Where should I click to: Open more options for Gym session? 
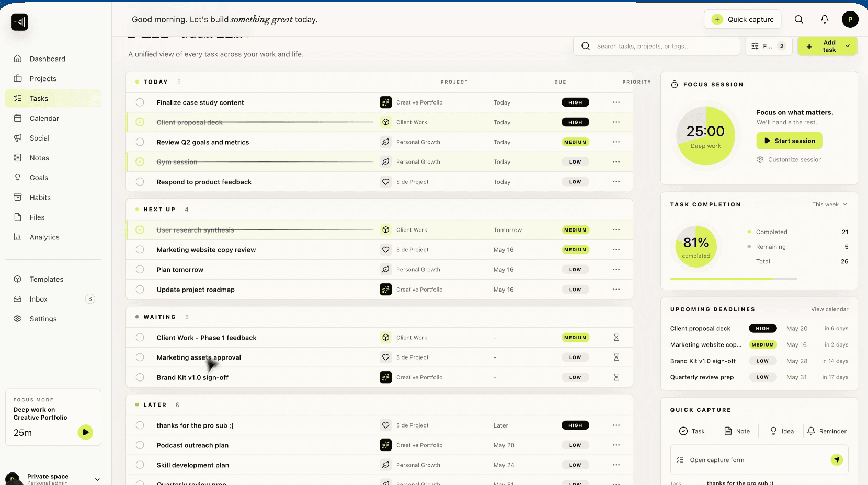point(616,162)
